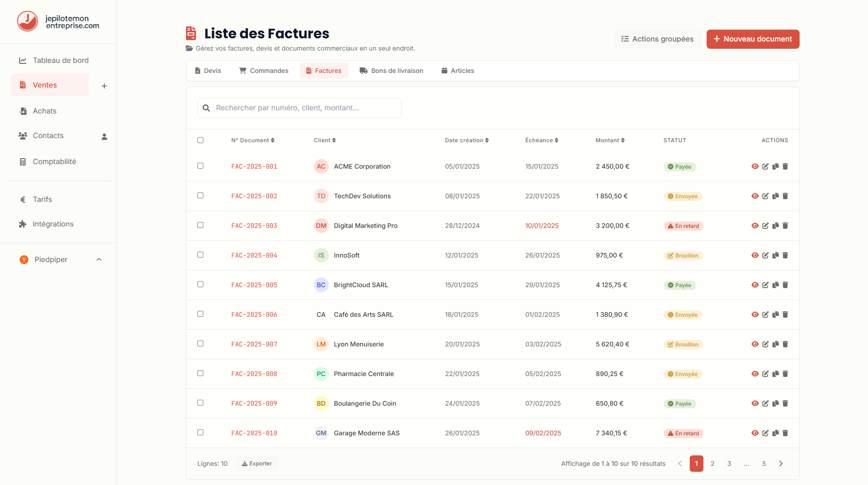Click the Nouveau document button

coord(753,39)
